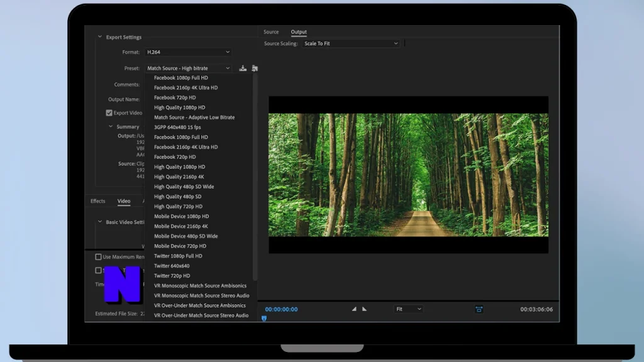Click the duration 00:03:06:06 readout

(536, 309)
